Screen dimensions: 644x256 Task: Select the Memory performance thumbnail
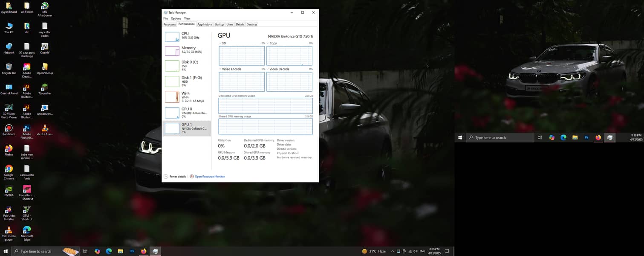coord(172,51)
